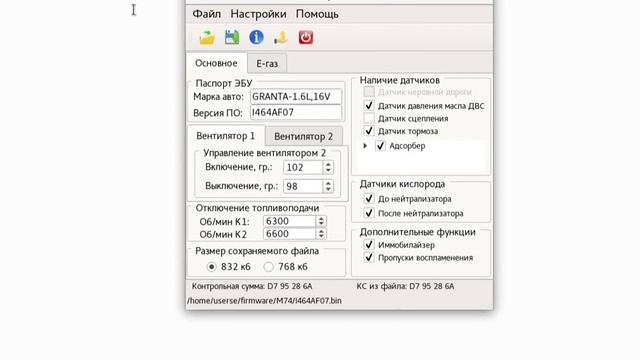The image size is (640, 360).
Task: Click the Об/мин К2 value field
Action: (x=289, y=234)
